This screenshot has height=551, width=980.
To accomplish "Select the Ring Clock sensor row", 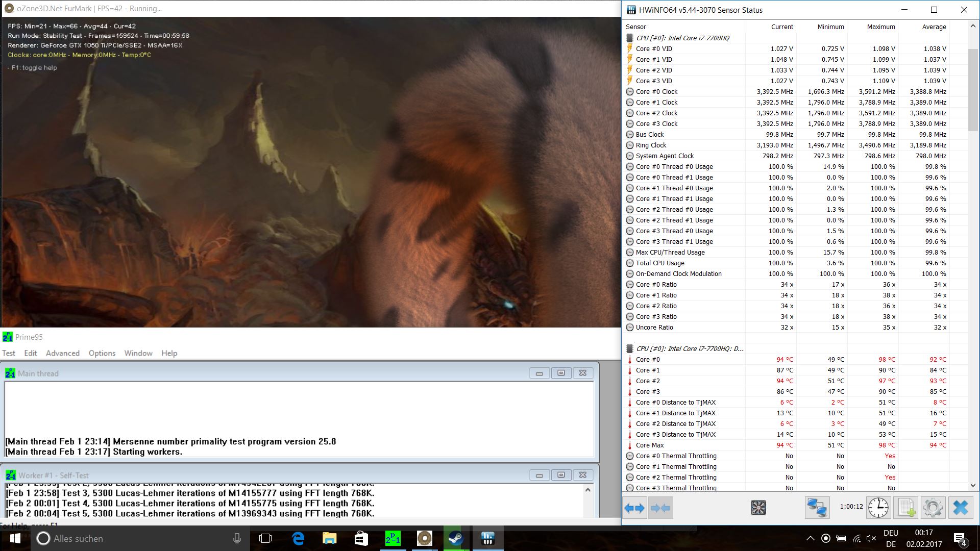I will pos(795,145).
